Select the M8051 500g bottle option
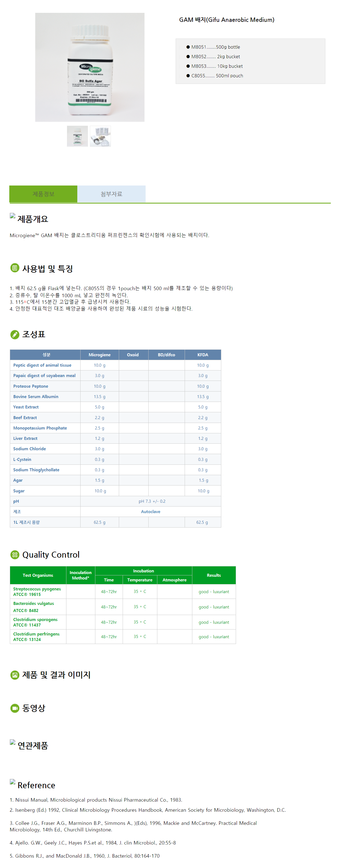 pos(213,47)
